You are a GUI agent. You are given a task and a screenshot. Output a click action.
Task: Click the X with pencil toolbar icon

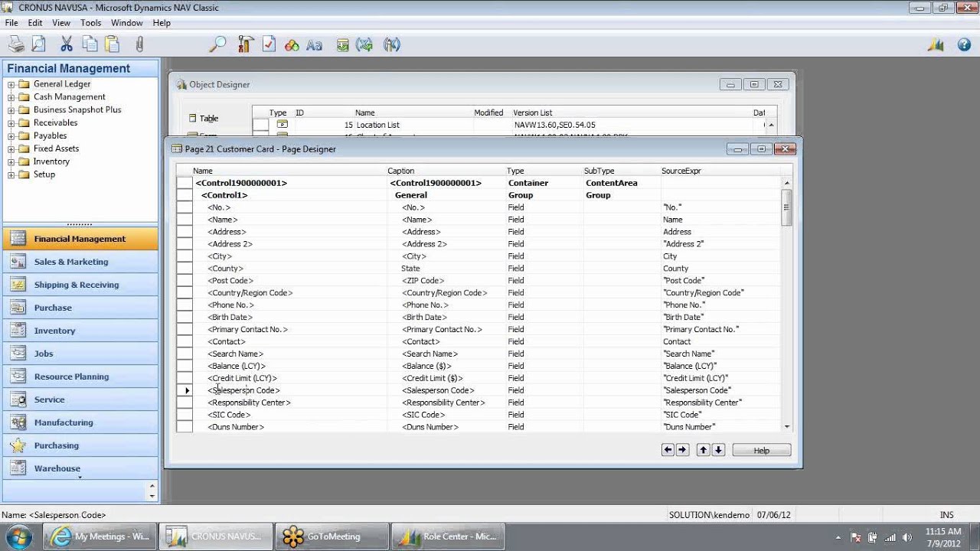click(x=391, y=44)
